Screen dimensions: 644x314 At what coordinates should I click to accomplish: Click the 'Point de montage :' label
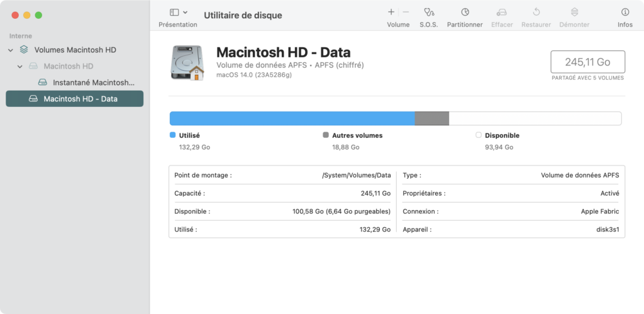(203, 175)
